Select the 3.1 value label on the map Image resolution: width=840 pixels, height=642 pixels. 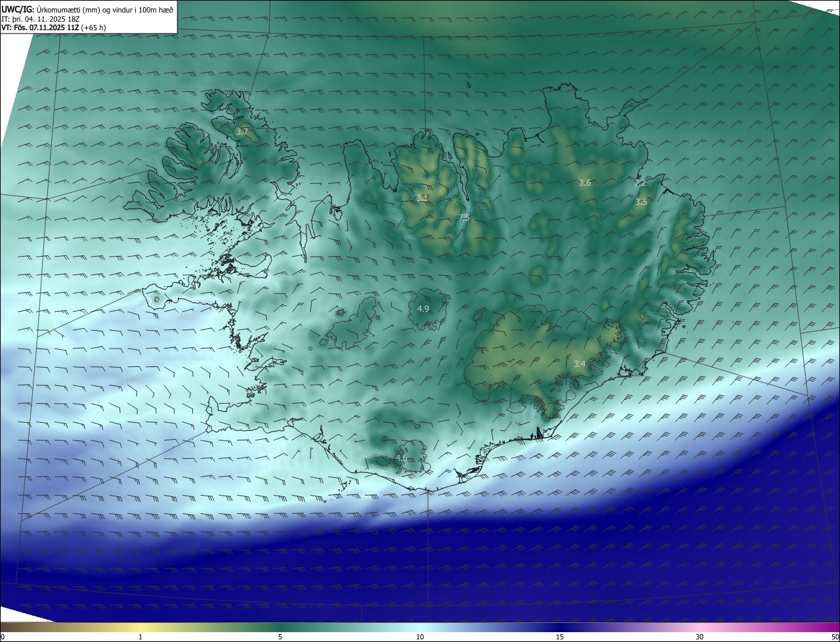click(x=422, y=198)
